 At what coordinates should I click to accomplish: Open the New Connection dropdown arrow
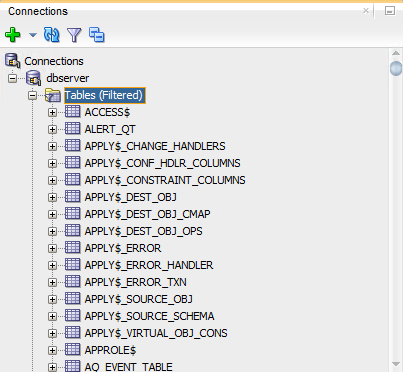[33, 35]
